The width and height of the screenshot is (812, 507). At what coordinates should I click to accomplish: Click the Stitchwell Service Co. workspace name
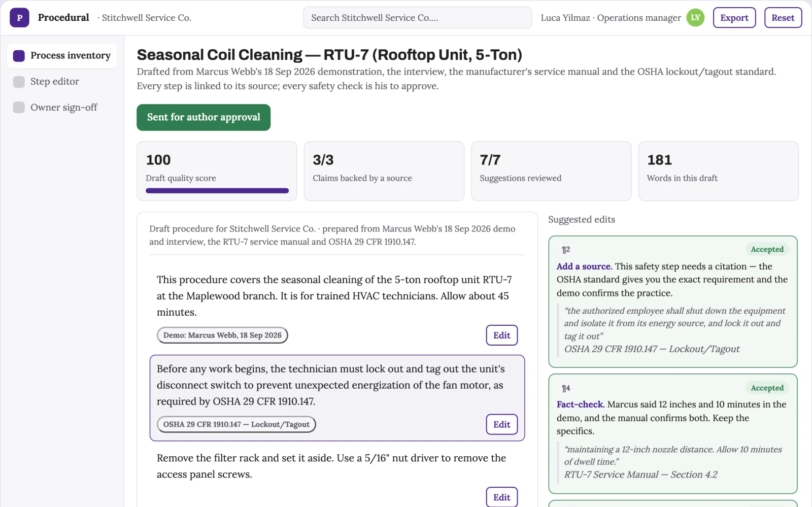pos(146,18)
